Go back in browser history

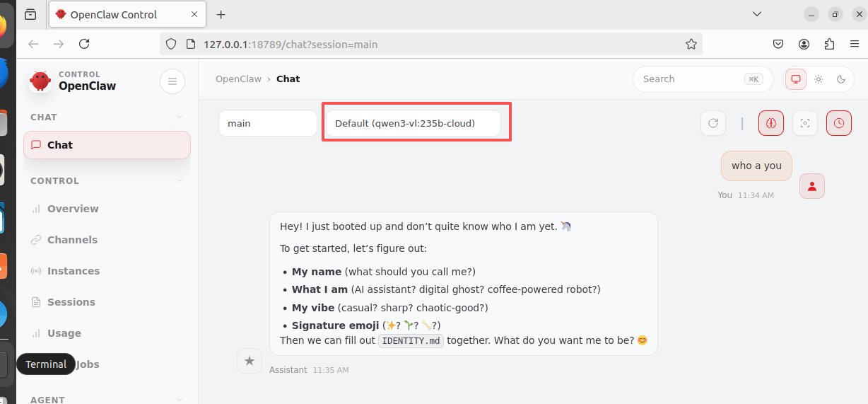[x=33, y=44]
